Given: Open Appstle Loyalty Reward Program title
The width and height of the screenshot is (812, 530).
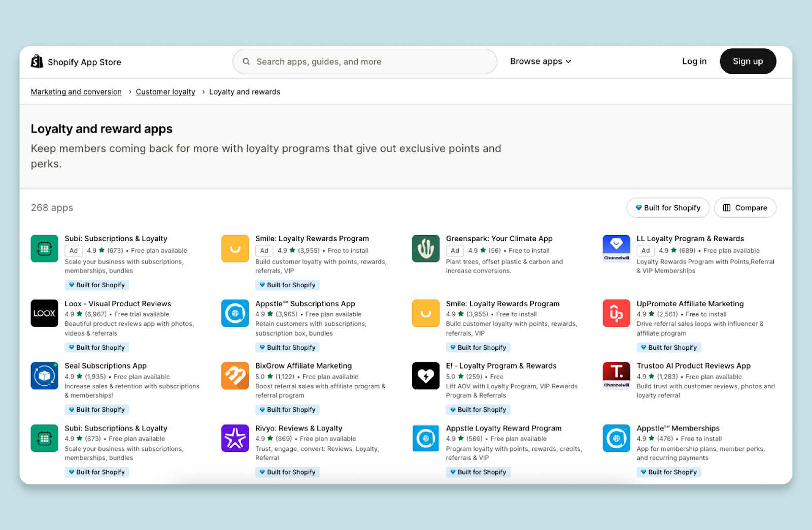Looking at the screenshot, I should [503, 428].
